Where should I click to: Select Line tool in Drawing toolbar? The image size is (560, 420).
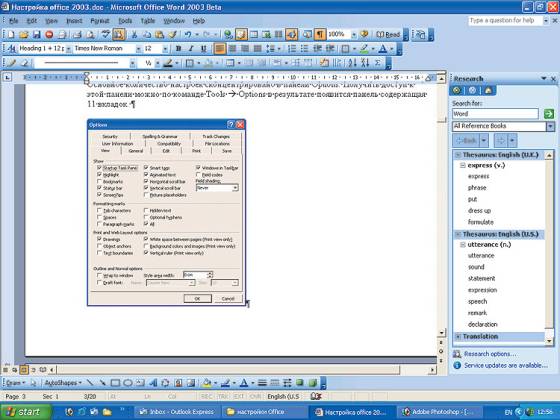tap(90, 383)
